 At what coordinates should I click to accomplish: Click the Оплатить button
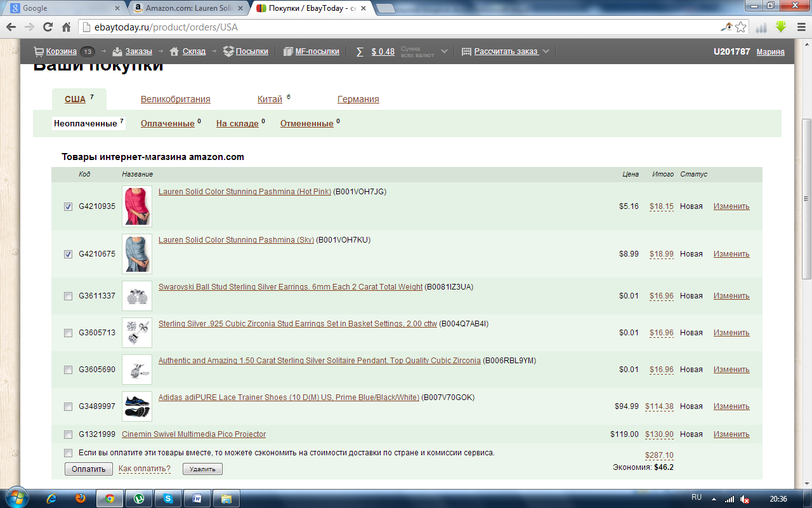click(89, 469)
